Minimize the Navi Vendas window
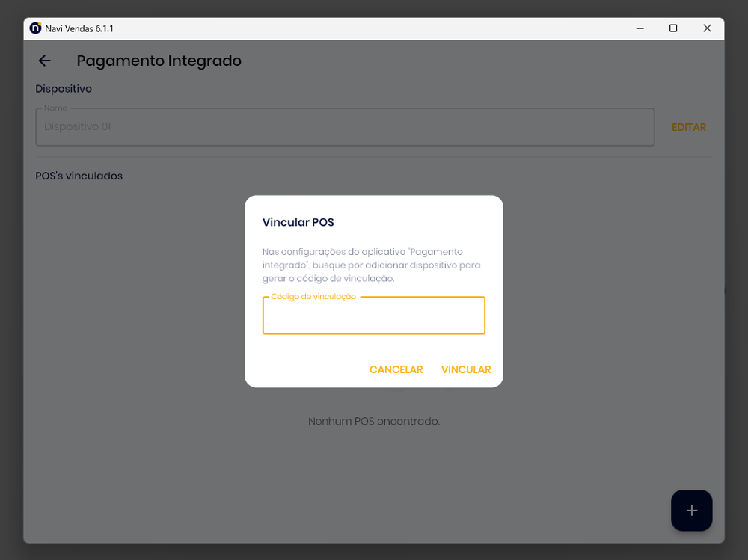 (x=640, y=28)
